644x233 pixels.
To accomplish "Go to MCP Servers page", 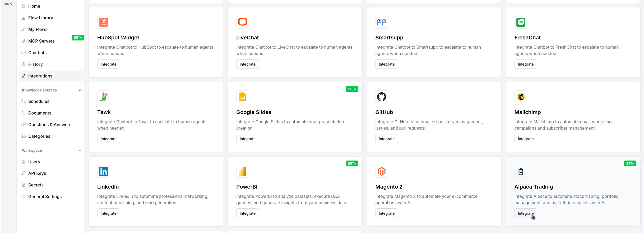I will pos(41,41).
